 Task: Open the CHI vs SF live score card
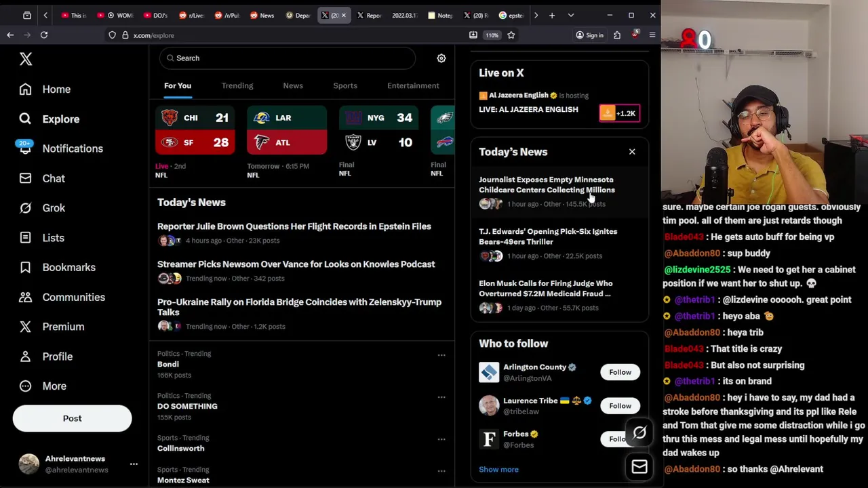point(195,130)
